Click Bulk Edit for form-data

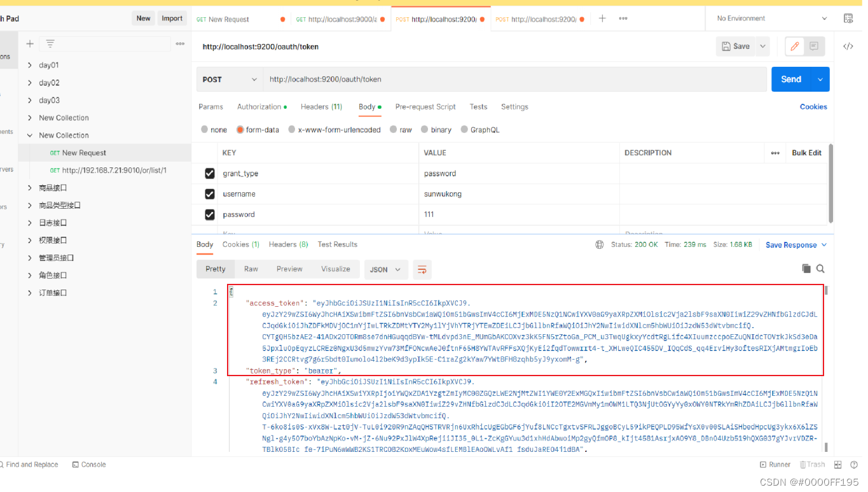point(806,152)
